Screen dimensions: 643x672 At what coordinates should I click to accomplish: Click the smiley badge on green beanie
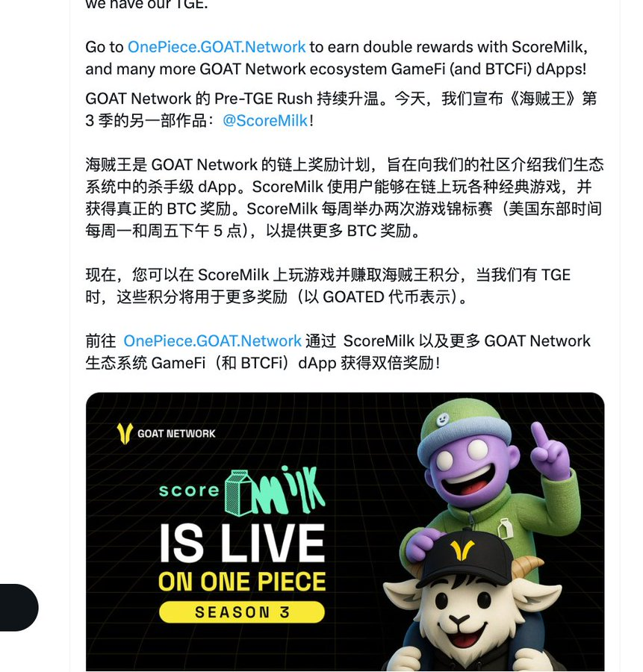click(x=442, y=419)
